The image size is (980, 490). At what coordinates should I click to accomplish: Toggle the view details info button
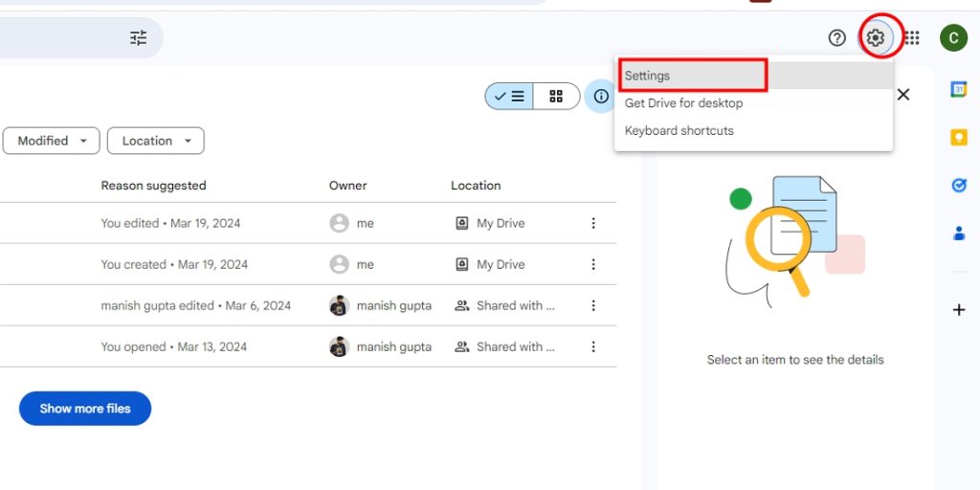[601, 97]
